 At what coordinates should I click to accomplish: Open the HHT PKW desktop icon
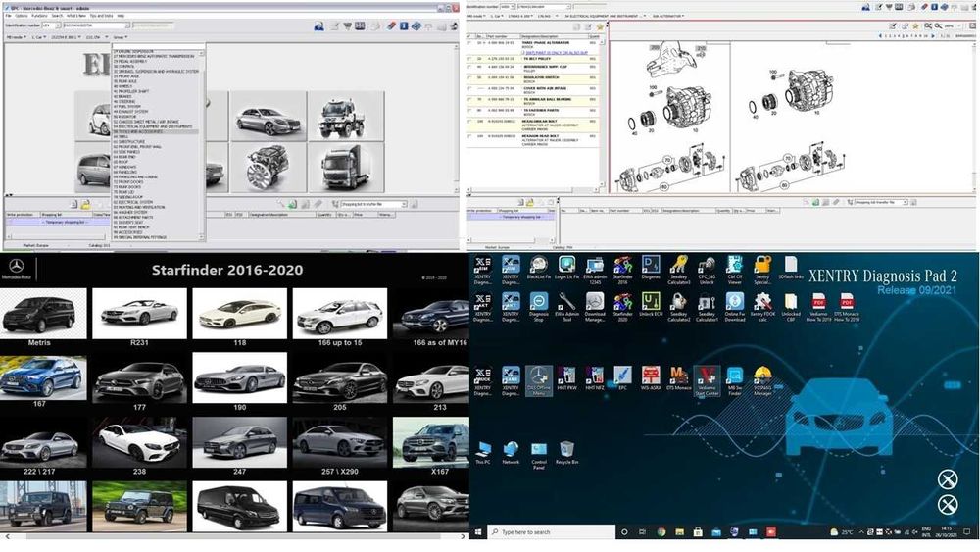pyautogui.click(x=566, y=379)
